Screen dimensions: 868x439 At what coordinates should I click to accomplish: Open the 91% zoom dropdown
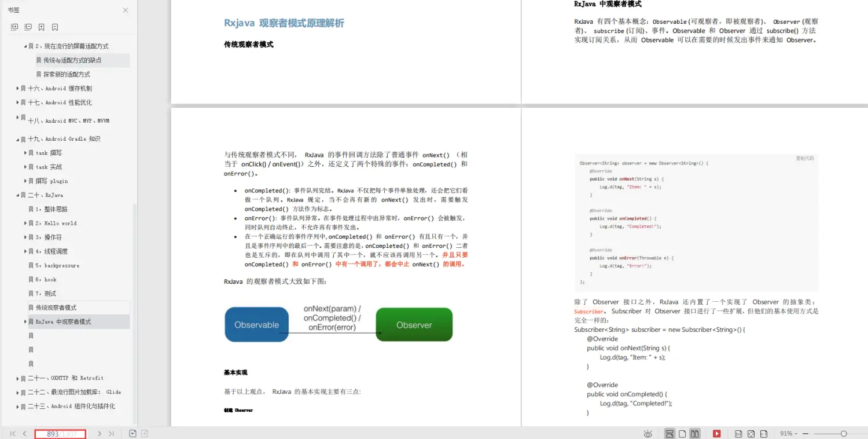click(789, 433)
